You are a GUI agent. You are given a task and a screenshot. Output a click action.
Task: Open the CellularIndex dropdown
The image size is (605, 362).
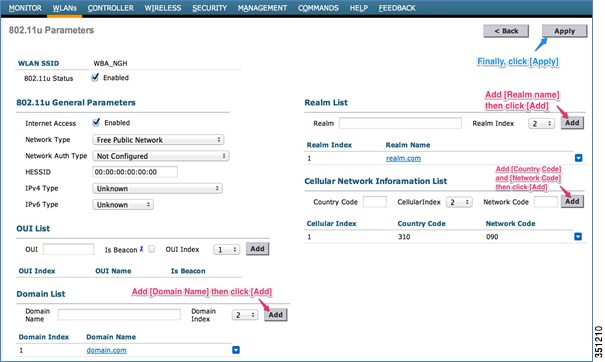tap(459, 202)
